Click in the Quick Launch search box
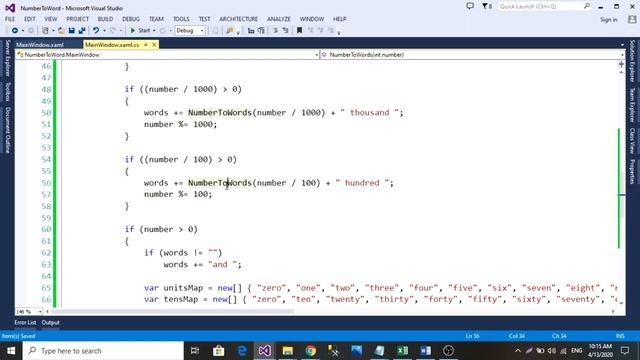This screenshot has height=360, width=640. point(544,7)
